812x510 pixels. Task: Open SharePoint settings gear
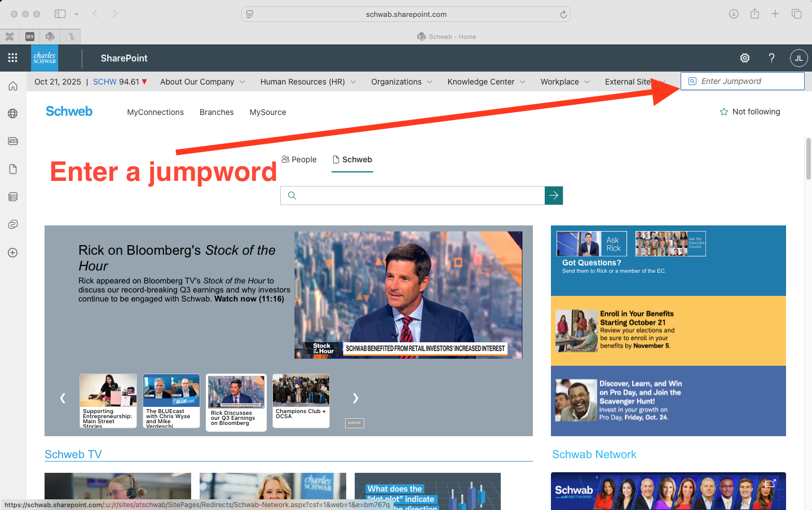click(744, 58)
